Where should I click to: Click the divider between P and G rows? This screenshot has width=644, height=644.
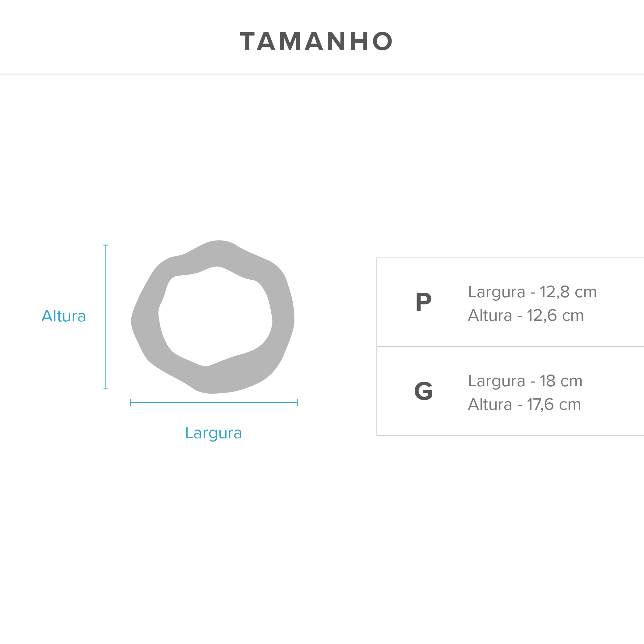pos(510,347)
